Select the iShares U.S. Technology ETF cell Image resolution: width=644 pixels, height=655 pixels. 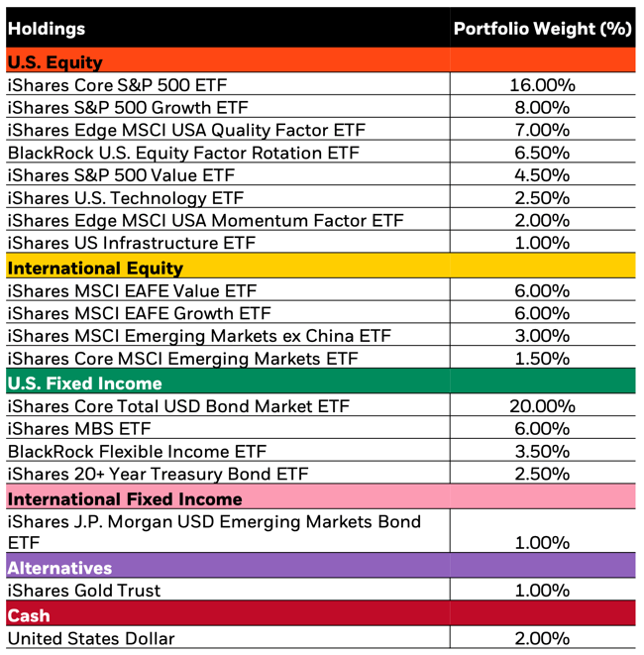[x=125, y=198]
